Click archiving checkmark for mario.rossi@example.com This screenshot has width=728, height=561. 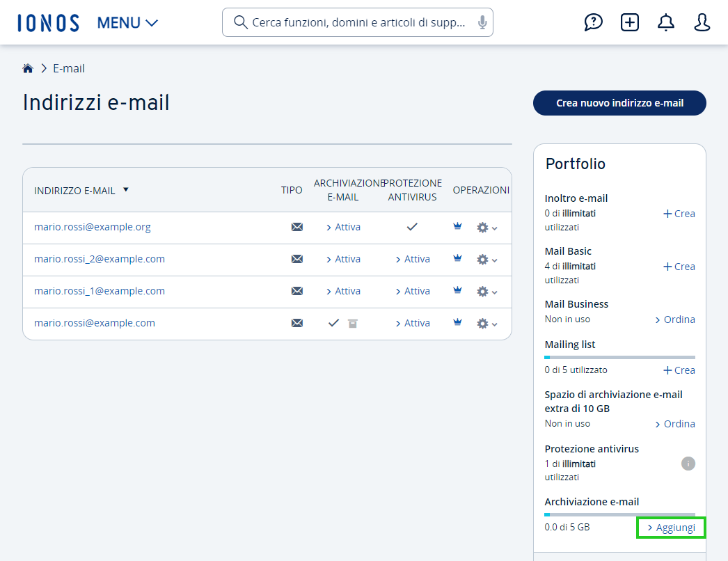click(333, 323)
